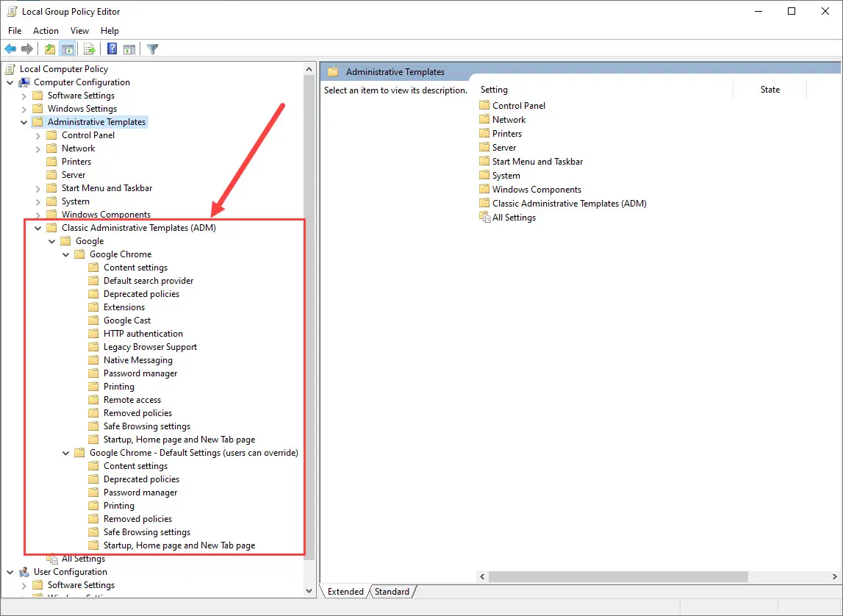The image size is (843, 616).
Task: Expand Windows Settings in the tree
Action: click(24, 109)
